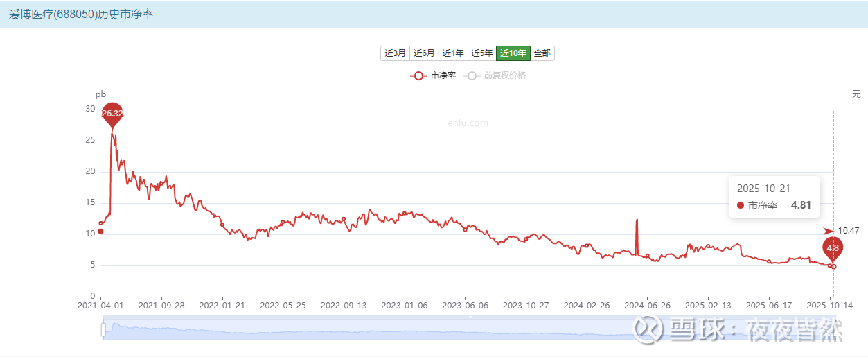Click the data zoom slider left handle
Image resolution: width=868 pixels, height=357 pixels.
point(103,329)
